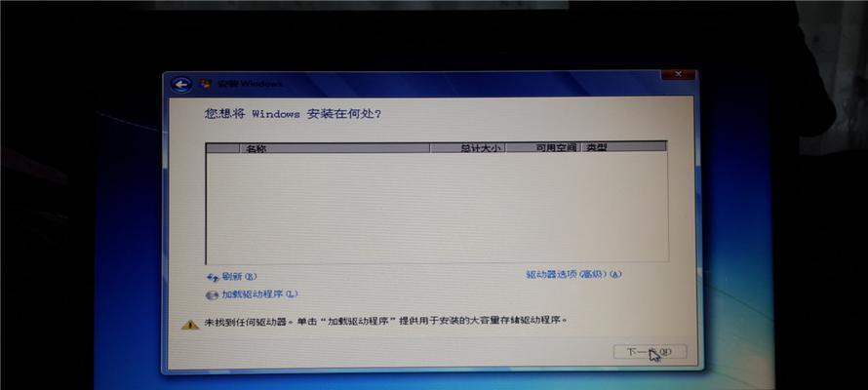The height and width of the screenshot is (390, 868).
Task: Open 驱动器选项(高级)(A) drive options
Action: (573, 274)
